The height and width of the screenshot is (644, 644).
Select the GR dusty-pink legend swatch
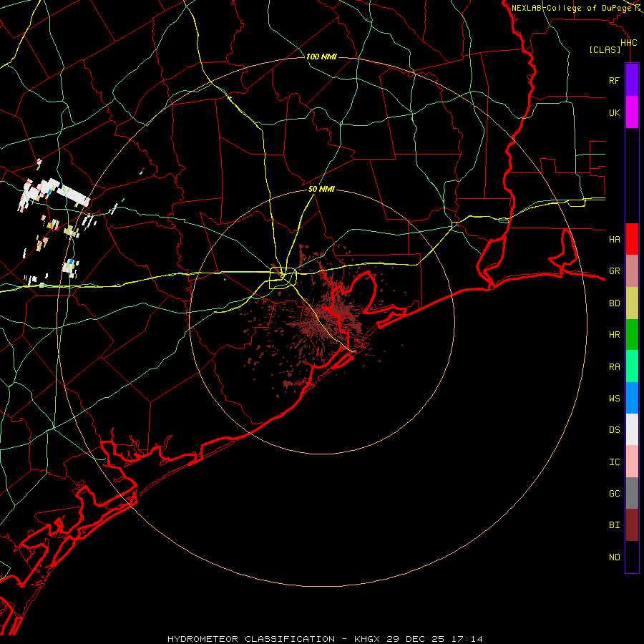pyautogui.click(x=632, y=271)
